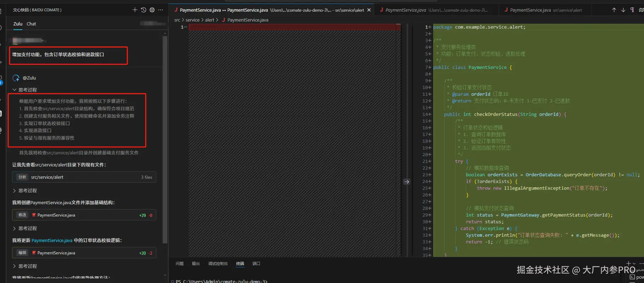Open more actions menu in Comate panel header

[161, 10]
